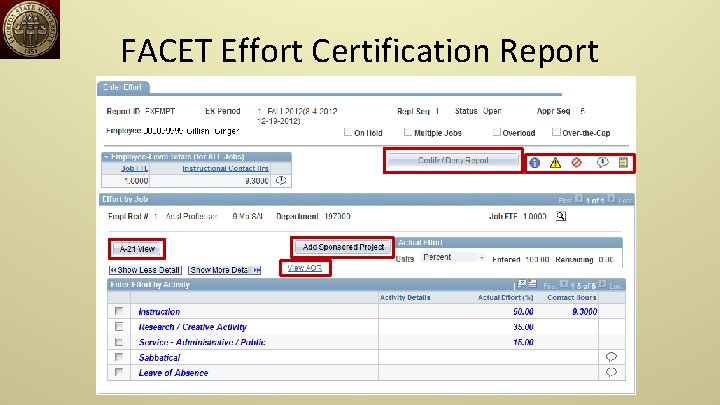Click Last link in activity grid header

[x=616, y=286]
